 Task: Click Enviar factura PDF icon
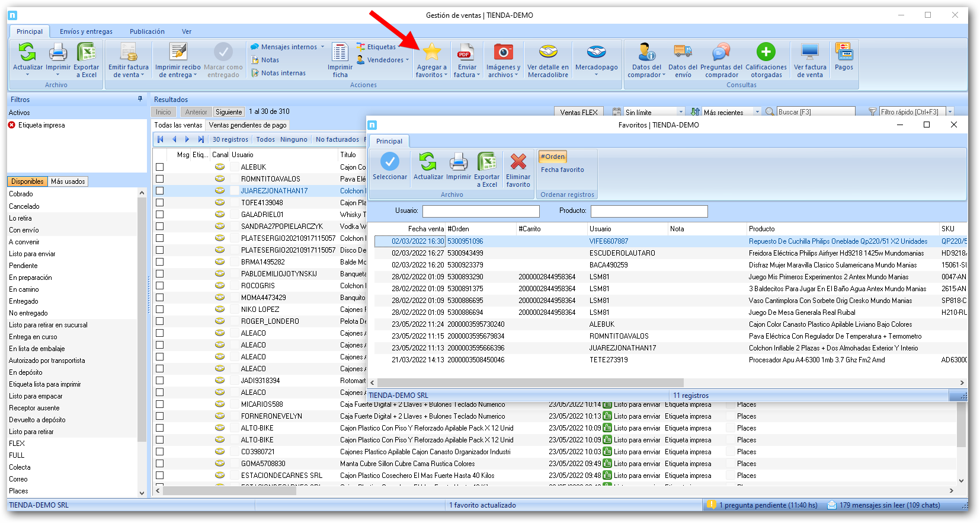coord(466,53)
